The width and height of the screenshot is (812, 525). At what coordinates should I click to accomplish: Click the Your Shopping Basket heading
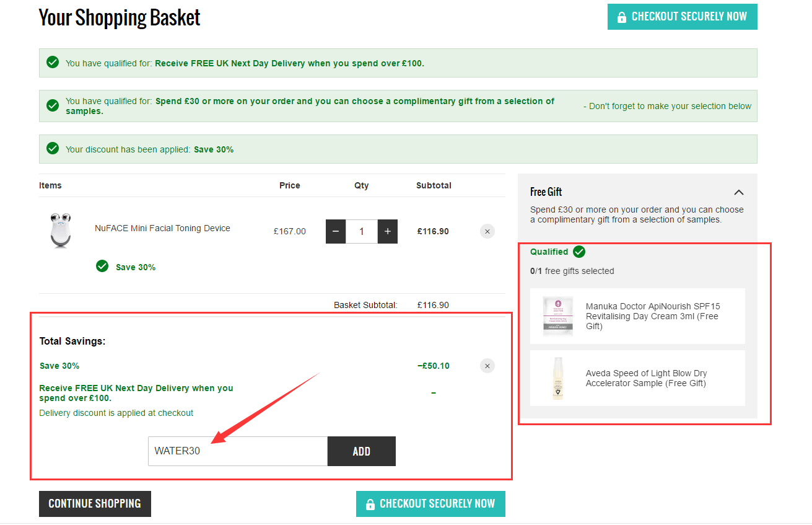pyautogui.click(x=120, y=18)
